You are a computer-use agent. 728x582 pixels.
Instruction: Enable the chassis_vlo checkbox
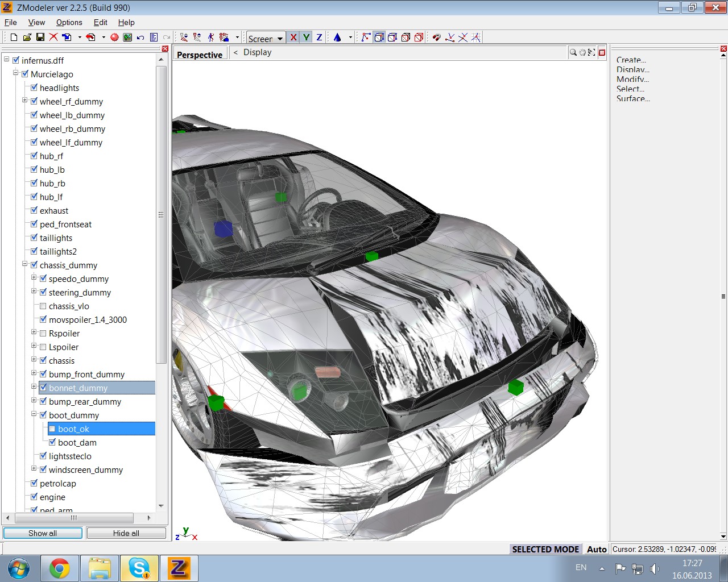click(43, 306)
